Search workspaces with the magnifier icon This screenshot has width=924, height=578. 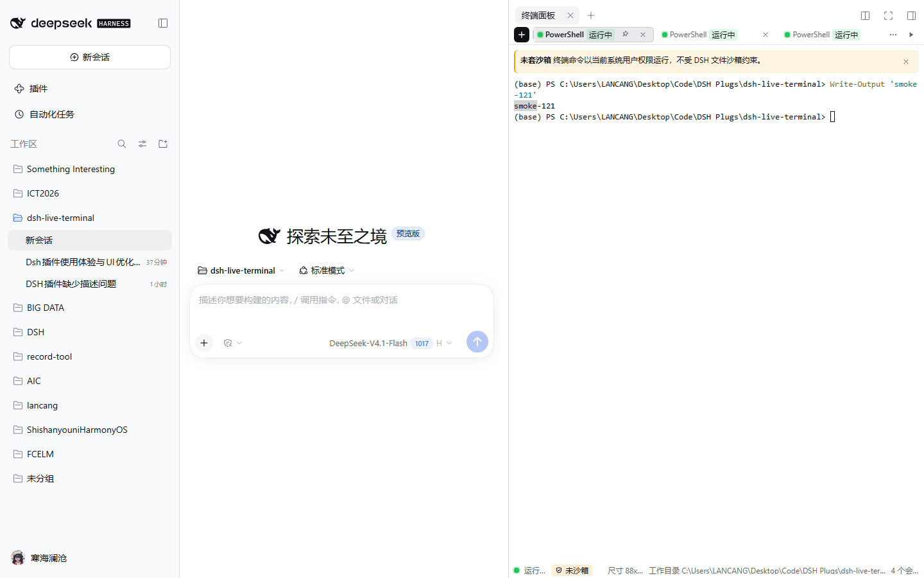click(122, 144)
